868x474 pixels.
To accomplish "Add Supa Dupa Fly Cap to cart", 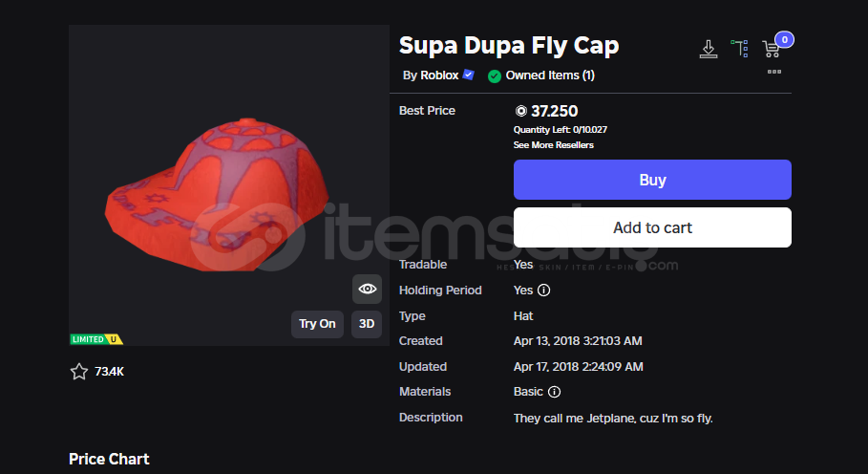I will 652,227.
